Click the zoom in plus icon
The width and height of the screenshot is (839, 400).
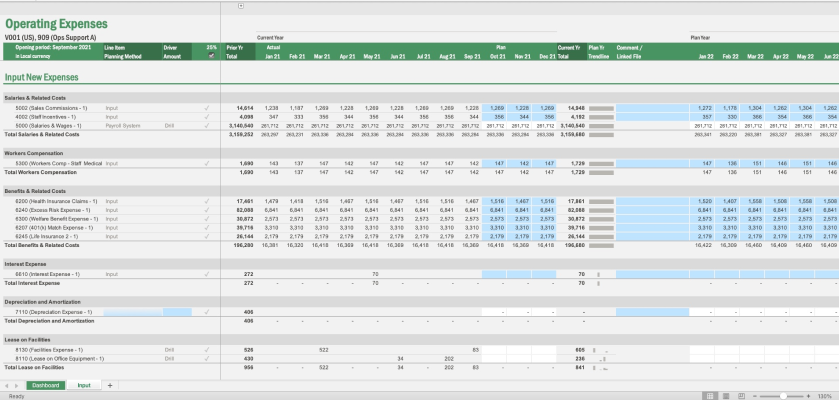click(808, 396)
